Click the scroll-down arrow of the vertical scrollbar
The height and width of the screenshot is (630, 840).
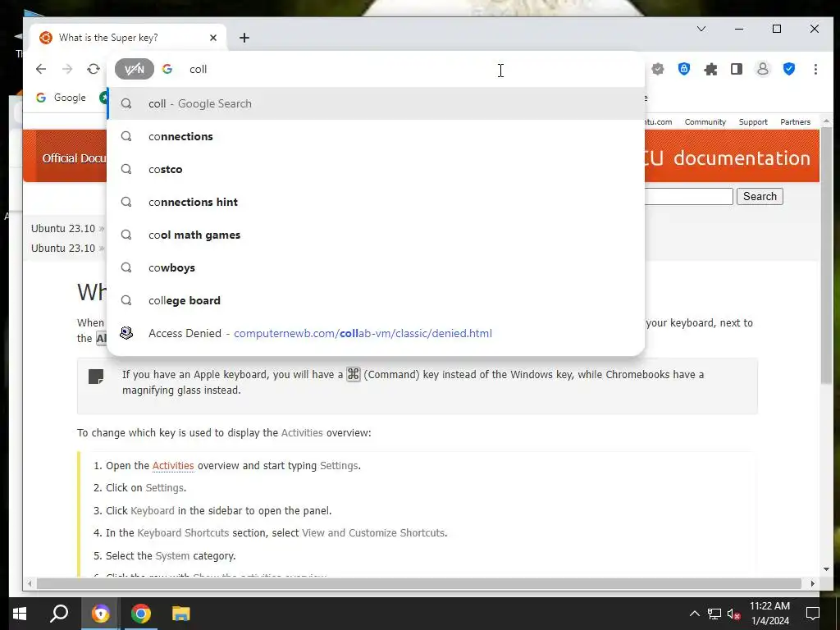826,569
